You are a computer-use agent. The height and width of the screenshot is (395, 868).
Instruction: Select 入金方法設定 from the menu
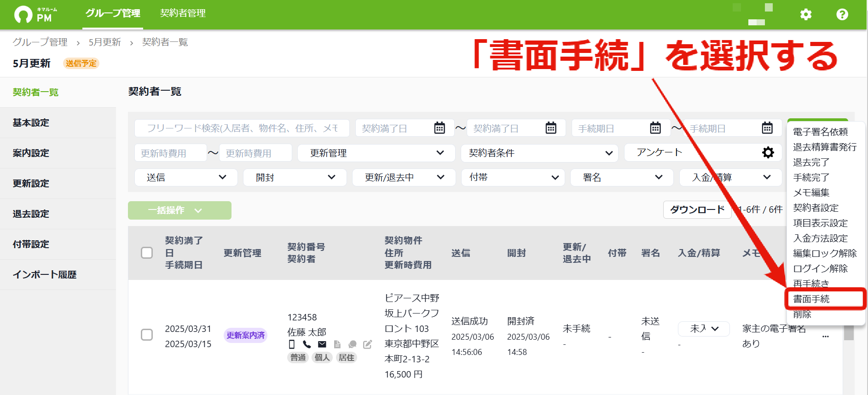pos(820,238)
